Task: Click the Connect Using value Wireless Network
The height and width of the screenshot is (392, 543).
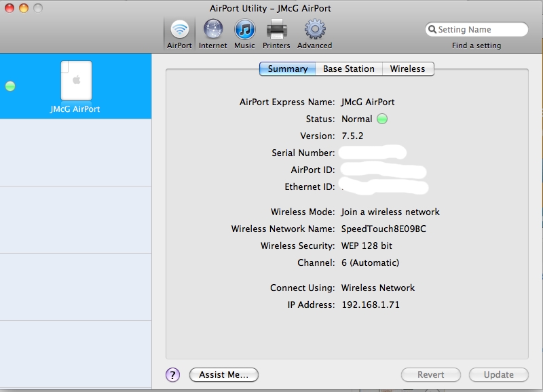Action: (378, 288)
